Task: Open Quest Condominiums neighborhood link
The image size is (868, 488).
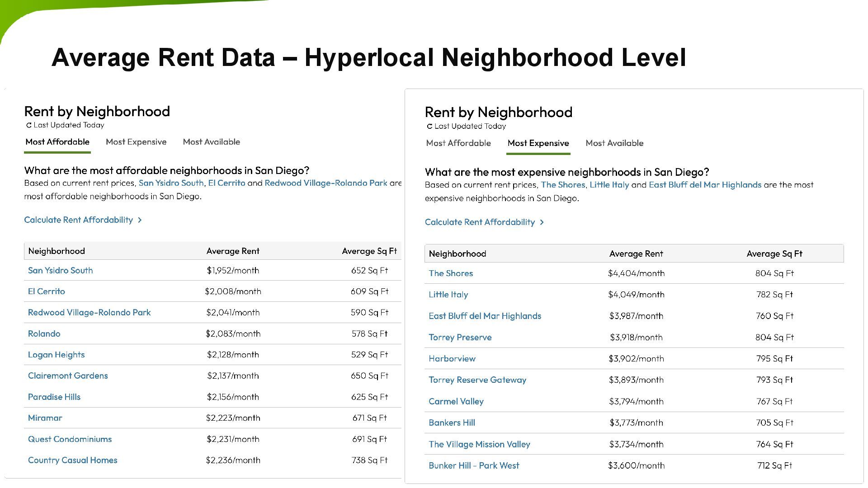Action: [x=70, y=439]
